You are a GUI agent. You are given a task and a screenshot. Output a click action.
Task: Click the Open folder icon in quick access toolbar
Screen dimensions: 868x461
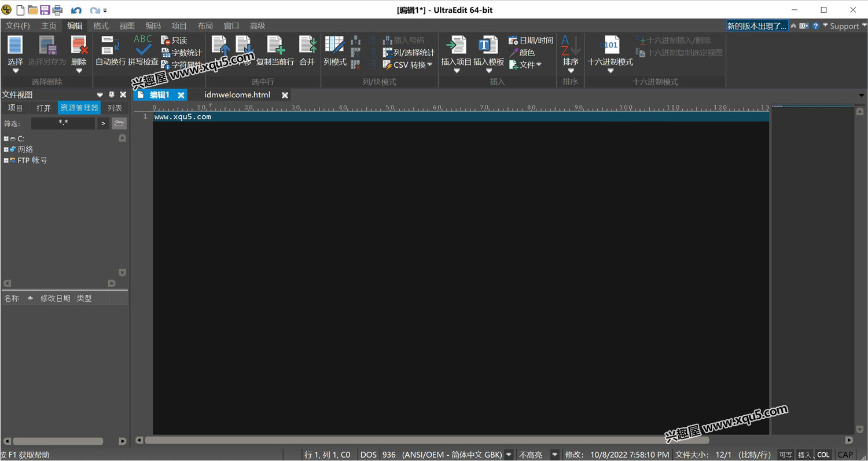click(x=32, y=10)
